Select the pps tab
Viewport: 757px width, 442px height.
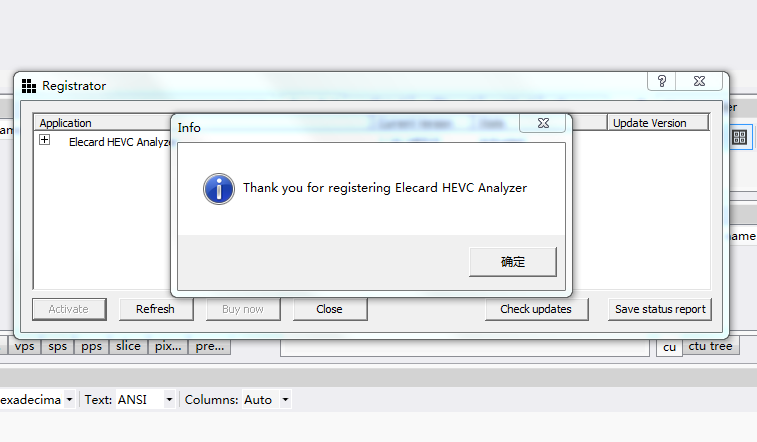tap(91, 346)
